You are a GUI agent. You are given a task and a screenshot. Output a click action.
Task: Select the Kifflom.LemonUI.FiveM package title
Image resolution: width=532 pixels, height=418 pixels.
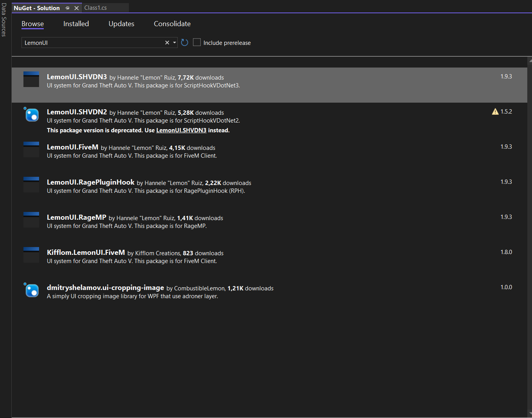(x=86, y=253)
